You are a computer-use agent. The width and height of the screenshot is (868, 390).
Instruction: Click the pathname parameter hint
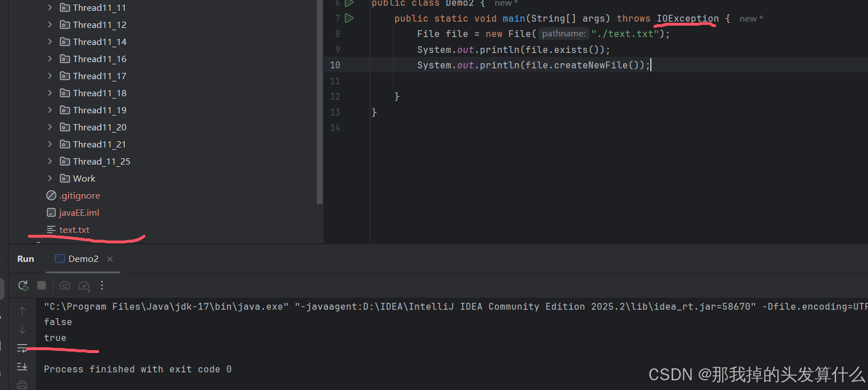point(564,34)
